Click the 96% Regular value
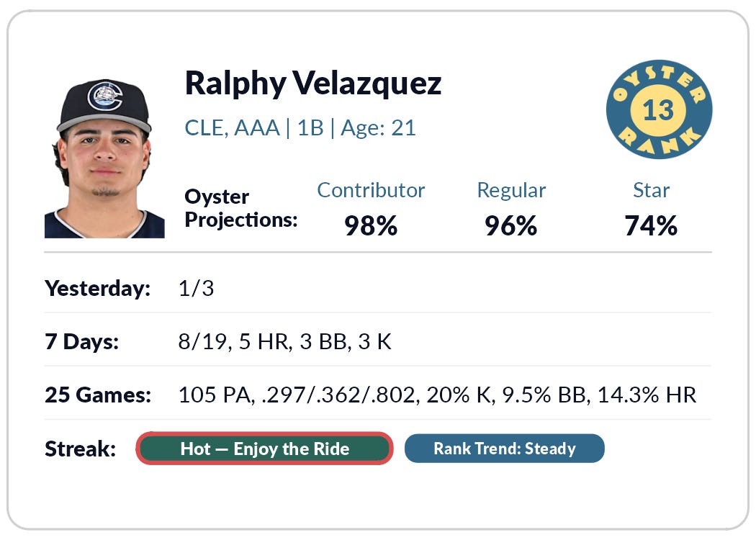The width and height of the screenshot is (756, 540). (x=511, y=225)
